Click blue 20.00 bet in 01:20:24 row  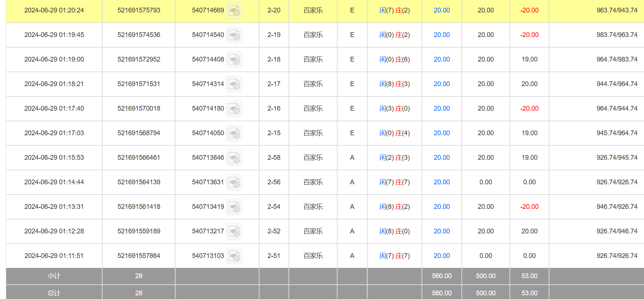point(442,10)
